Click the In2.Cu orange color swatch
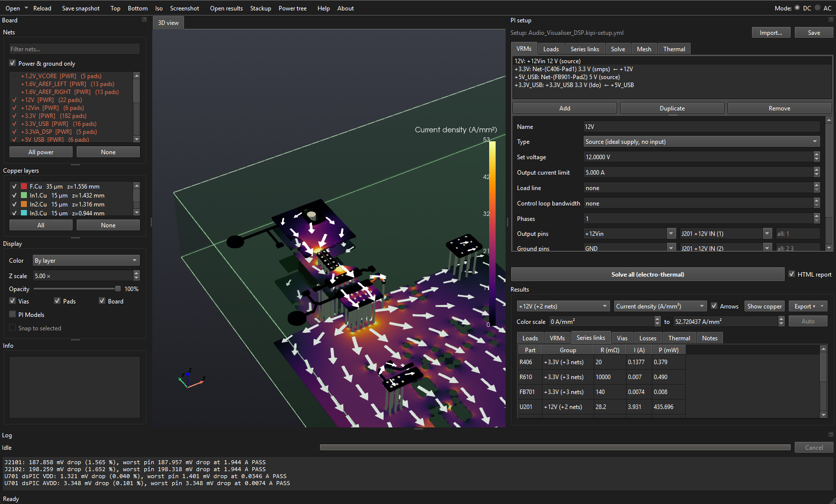Image resolution: width=836 pixels, height=504 pixels. [24, 204]
